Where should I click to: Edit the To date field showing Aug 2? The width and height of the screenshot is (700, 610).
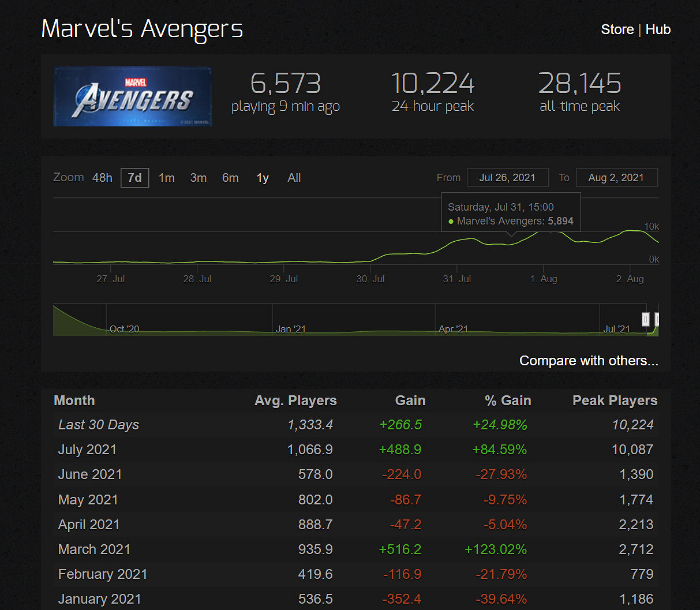click(617, 177)
